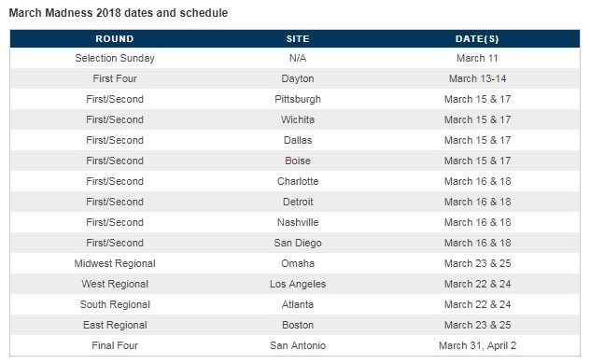Viewport: 590px width, 364px height.
Task: Click the Wichita site entry
Action: click(298, 119)
